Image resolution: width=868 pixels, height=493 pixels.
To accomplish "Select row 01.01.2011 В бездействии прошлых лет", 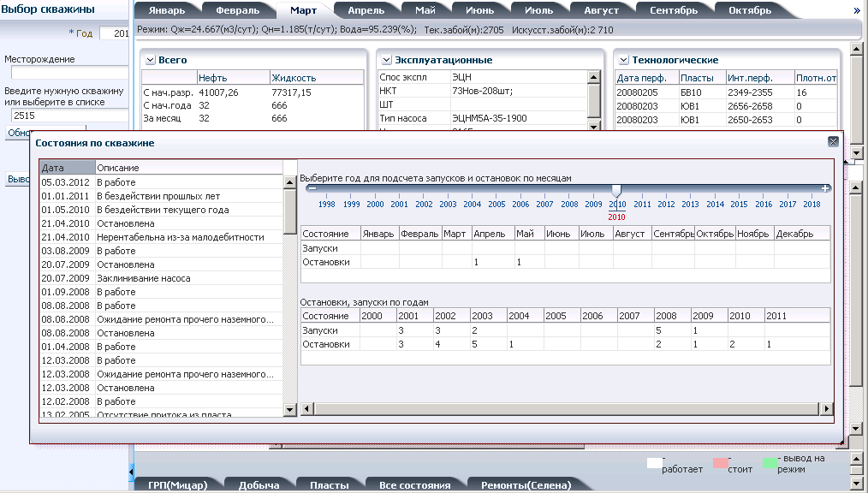I will [x=161, y=196].
